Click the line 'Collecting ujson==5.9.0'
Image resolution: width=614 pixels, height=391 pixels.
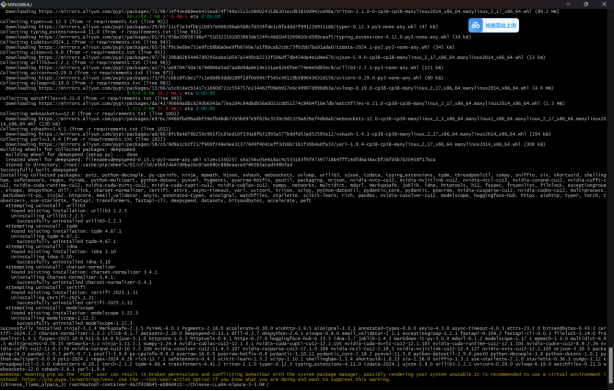pyautogui.click(x=83, y=52)
